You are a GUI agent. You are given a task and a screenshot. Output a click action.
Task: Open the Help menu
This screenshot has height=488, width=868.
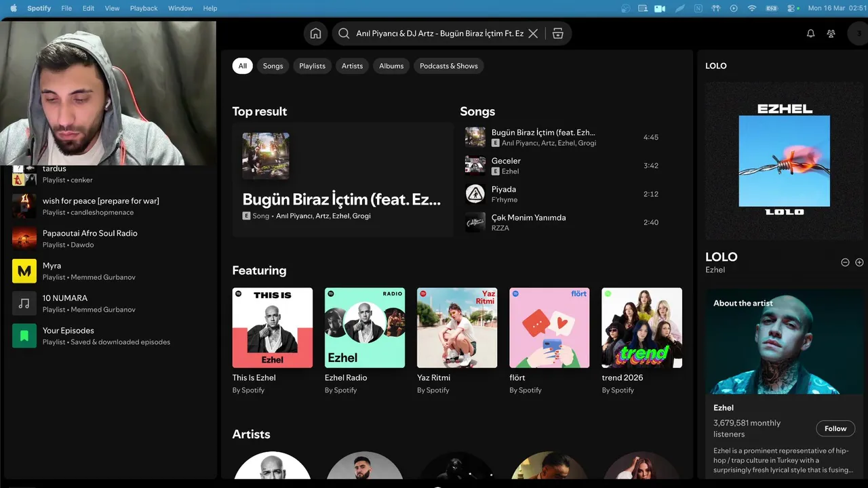point(210,8)
